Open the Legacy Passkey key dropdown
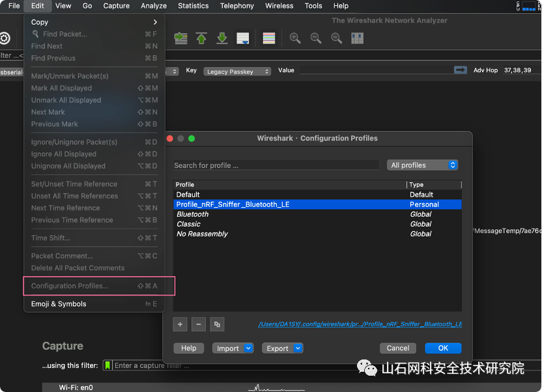The image size is (542, 392). (237, 72)
